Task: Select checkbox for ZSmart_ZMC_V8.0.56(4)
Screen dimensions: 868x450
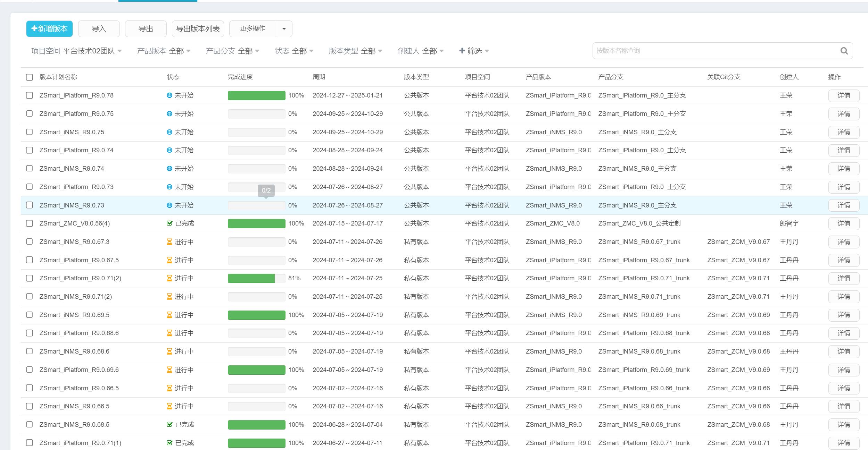Action: click(30, 223)
